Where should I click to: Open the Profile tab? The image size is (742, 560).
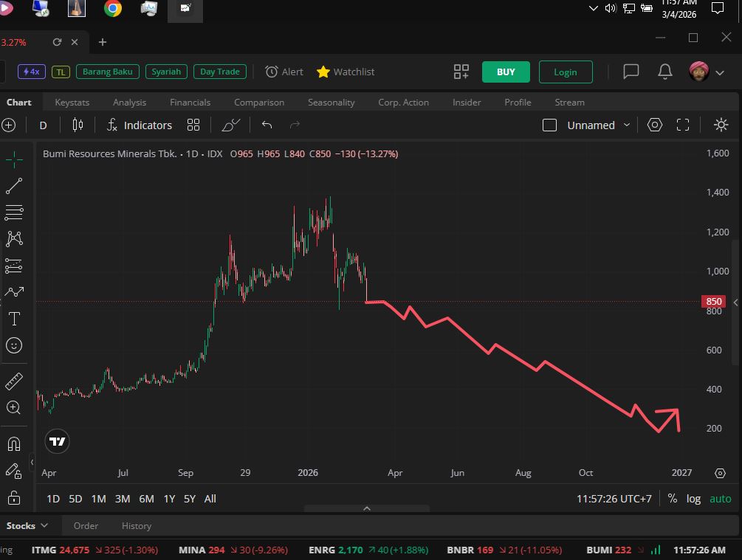coord(518,102)
